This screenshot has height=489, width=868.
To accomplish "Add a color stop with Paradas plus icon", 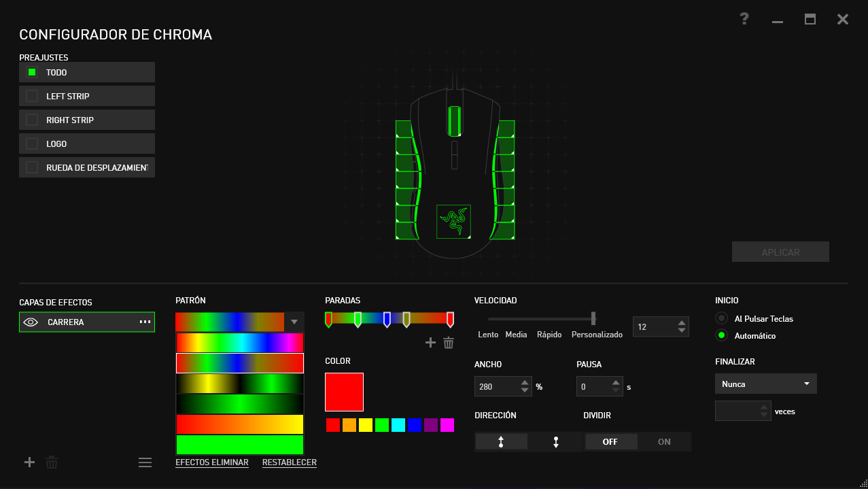I will (x=430, y=343).
